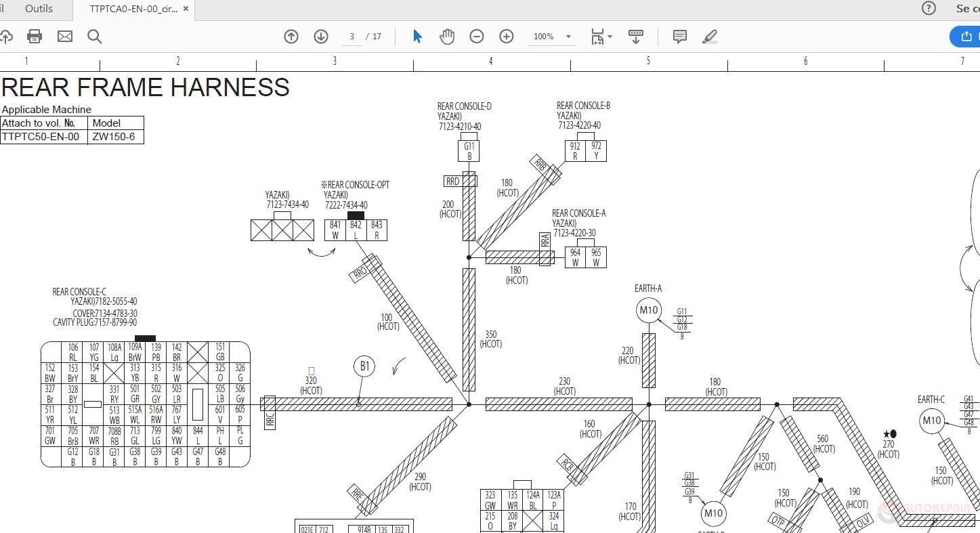Click the TTPTC50-EN-00 table cell
The image size is (980, 533).
click(44, 136)
